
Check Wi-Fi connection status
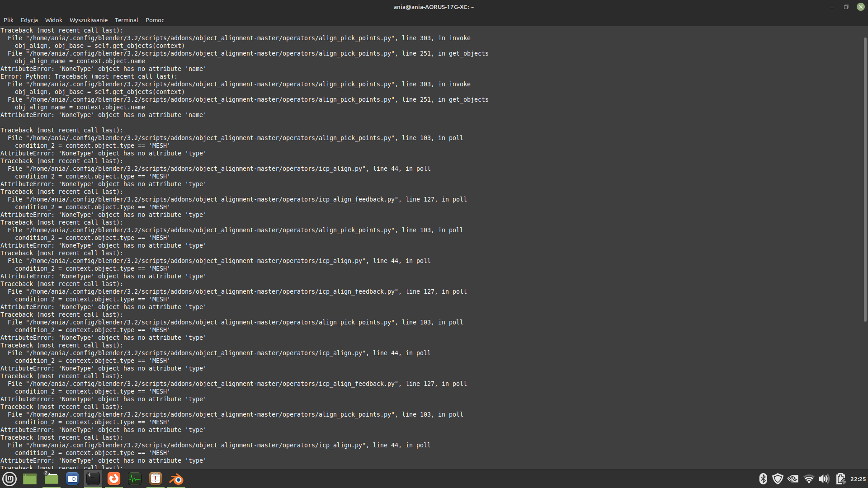[x=809, y=479]
